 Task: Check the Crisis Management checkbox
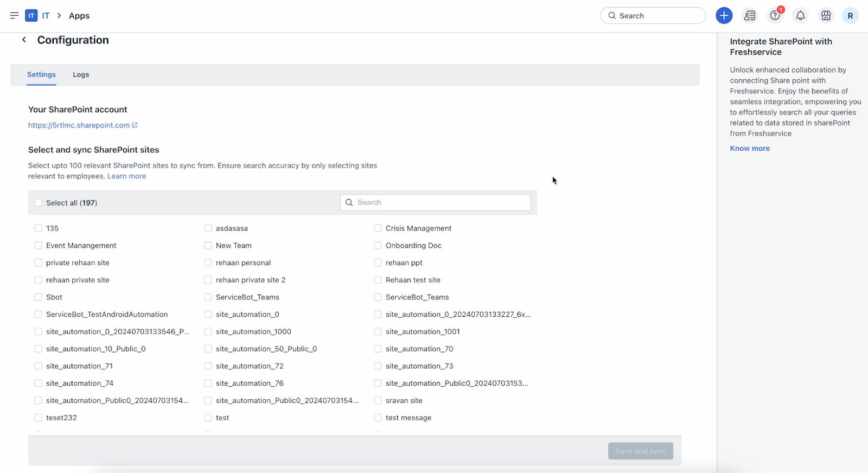378,228
